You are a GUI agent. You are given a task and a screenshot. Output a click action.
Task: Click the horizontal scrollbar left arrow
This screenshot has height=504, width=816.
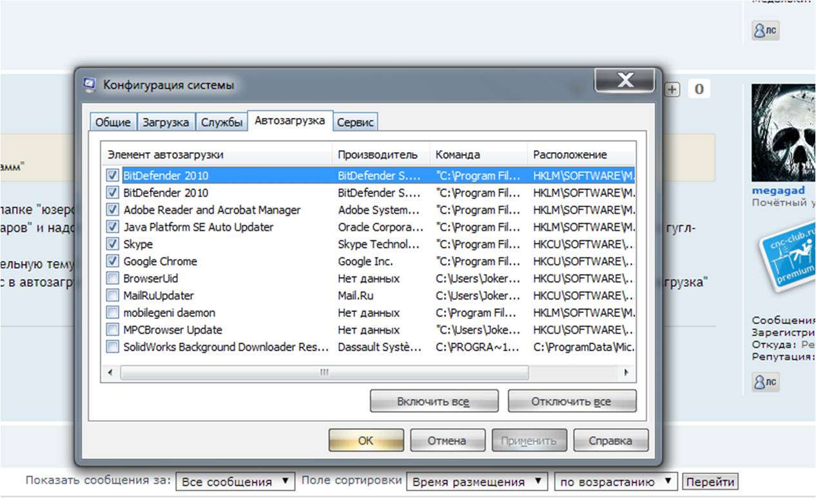(110, 373)
